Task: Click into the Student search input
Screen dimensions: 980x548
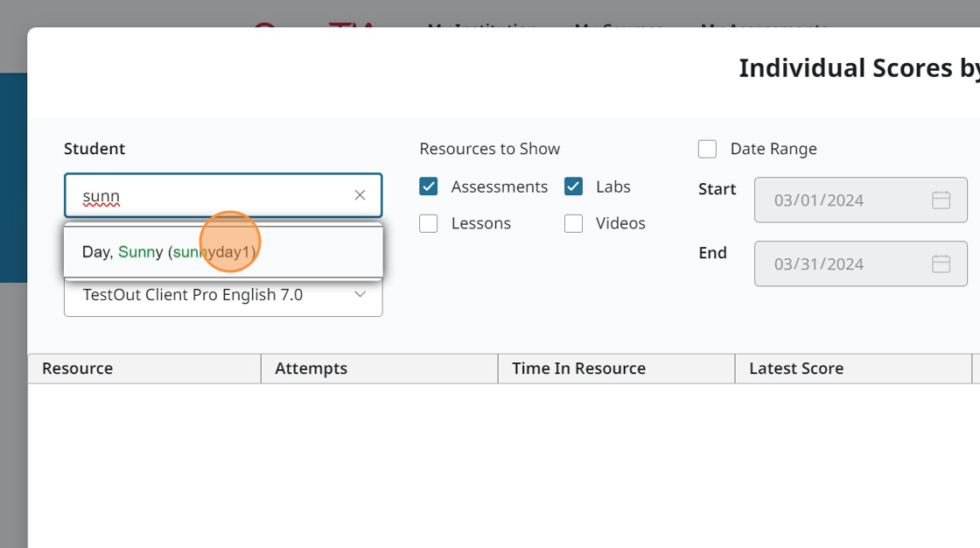Action: pyautogui.click(x=210, y=195)
